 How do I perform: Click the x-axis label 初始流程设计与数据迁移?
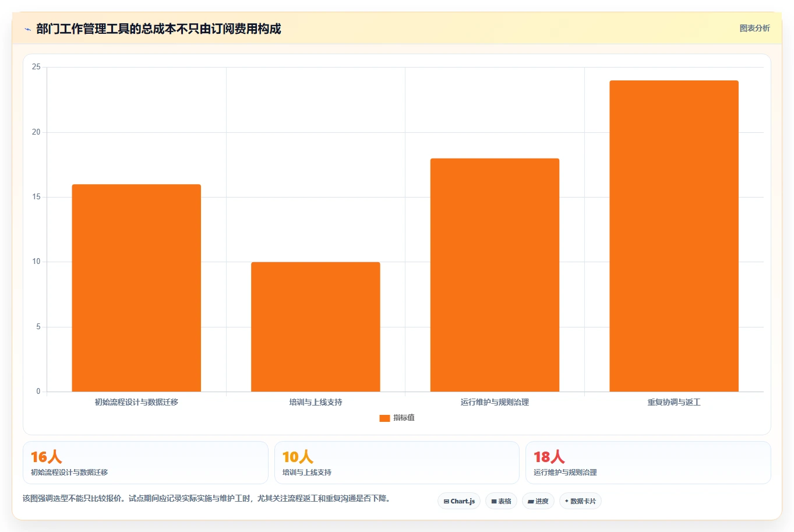tap(136, 402)
